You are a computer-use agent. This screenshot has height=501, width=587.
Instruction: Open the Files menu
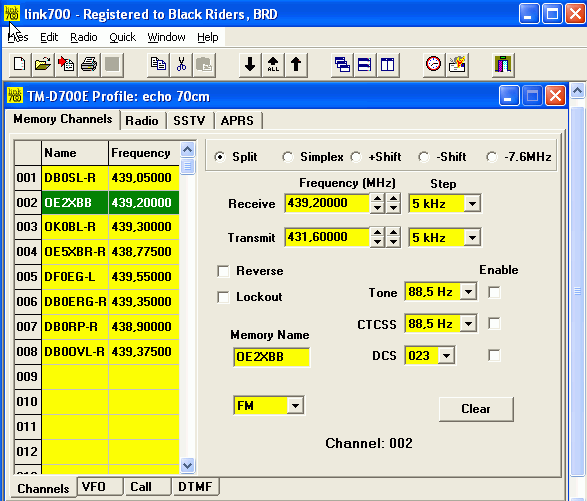point(18,37)
